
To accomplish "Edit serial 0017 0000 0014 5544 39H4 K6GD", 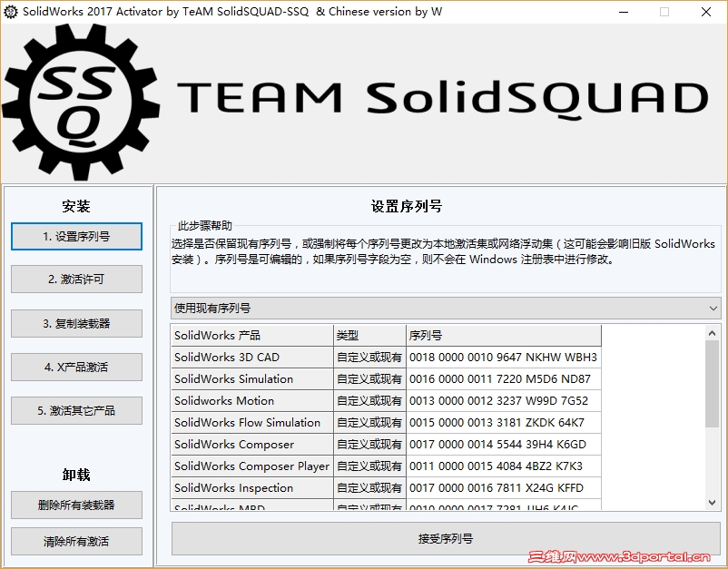I will 504,445.
